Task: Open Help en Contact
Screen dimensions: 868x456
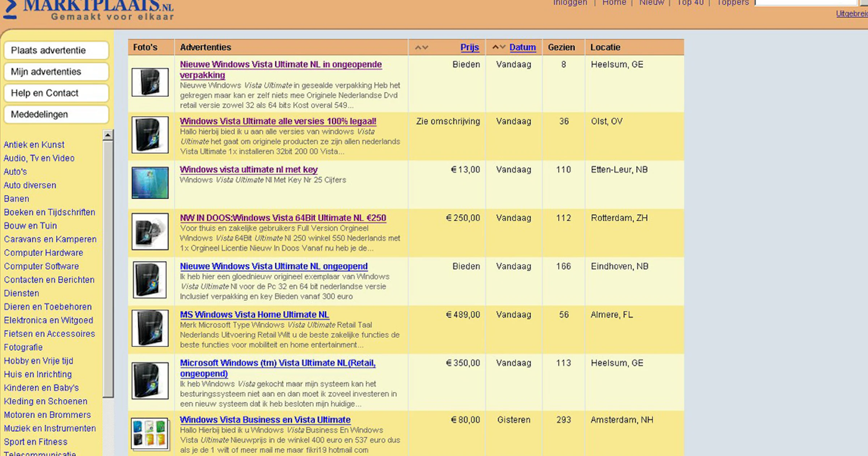Action: (x=56, y=93)
